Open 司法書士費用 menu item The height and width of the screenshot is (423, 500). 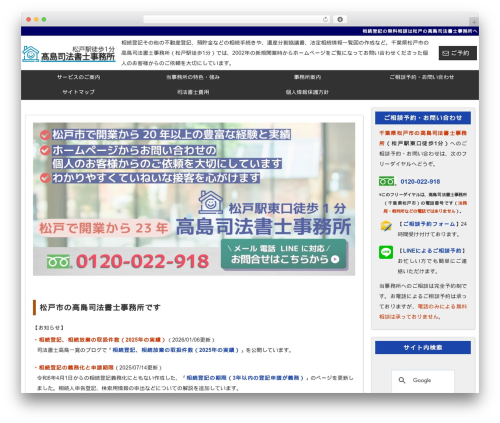coord(193,92)
